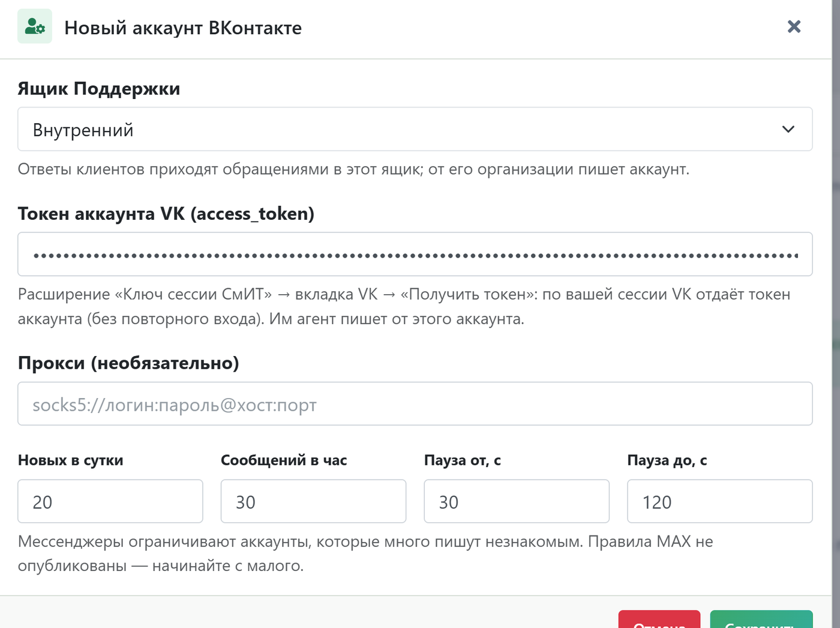Click the Прокси input field
The height and width of the screenshot is (628, 840).
[x=415, y=403]
